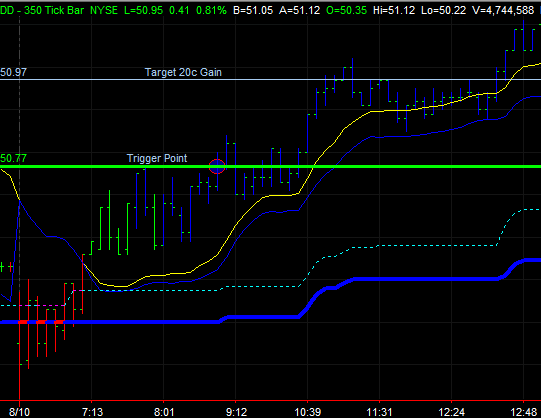Click the O=50.35 open value
Viewport: 541px width, 418px height.
(346, 10)
